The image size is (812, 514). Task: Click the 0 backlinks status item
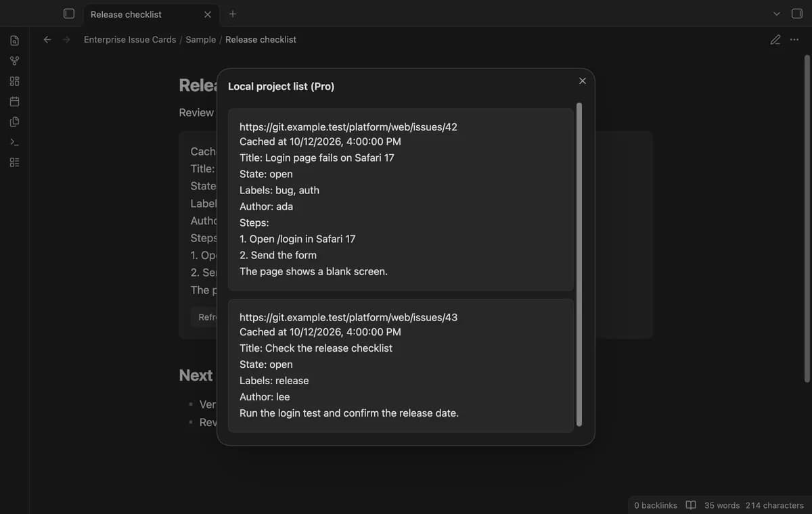656,505
